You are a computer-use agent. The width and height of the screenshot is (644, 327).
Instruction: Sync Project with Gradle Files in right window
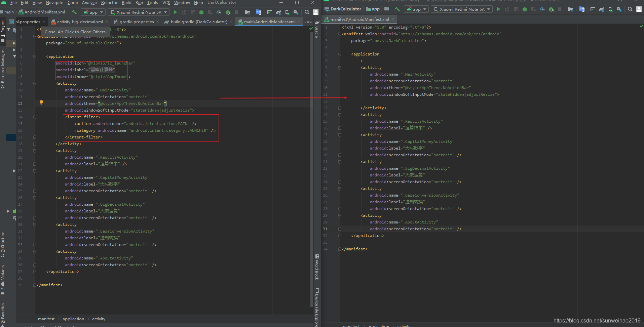tap(602, 9)
